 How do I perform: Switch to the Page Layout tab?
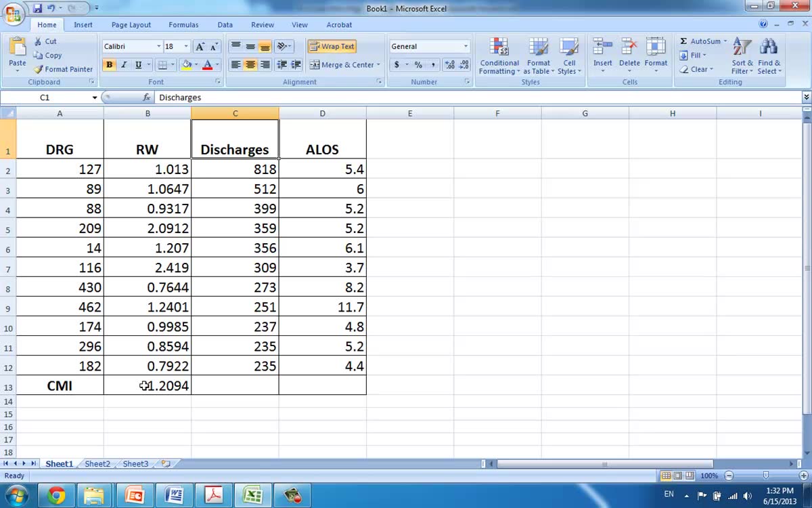click(131, 25)
